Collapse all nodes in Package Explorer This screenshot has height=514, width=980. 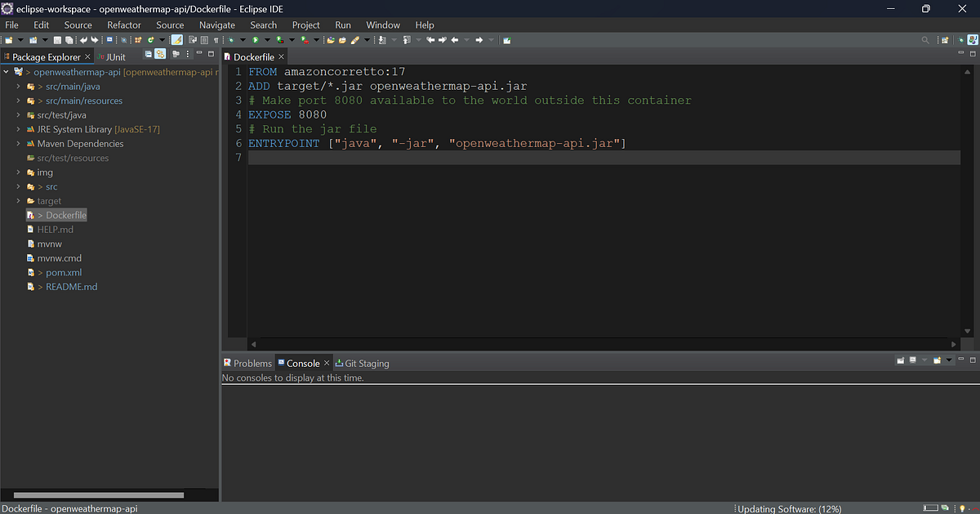(x=149, y=53)
